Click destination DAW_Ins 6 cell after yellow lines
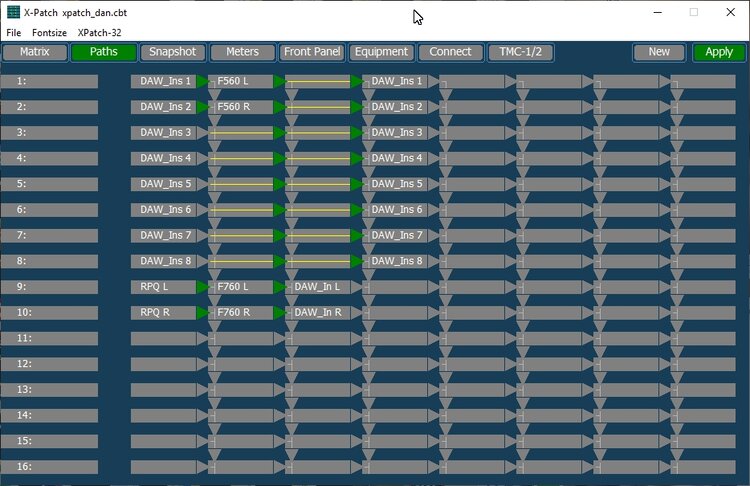 [395, 210]
